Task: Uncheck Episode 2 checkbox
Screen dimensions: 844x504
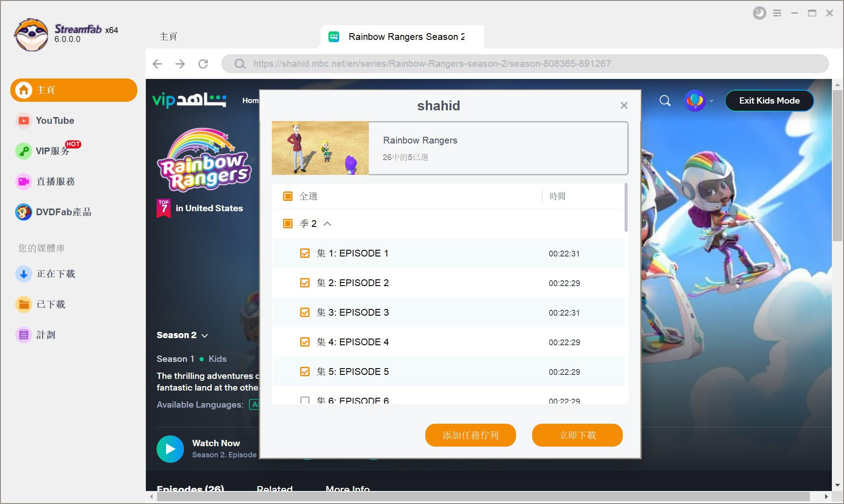Action: click(305, 283)
